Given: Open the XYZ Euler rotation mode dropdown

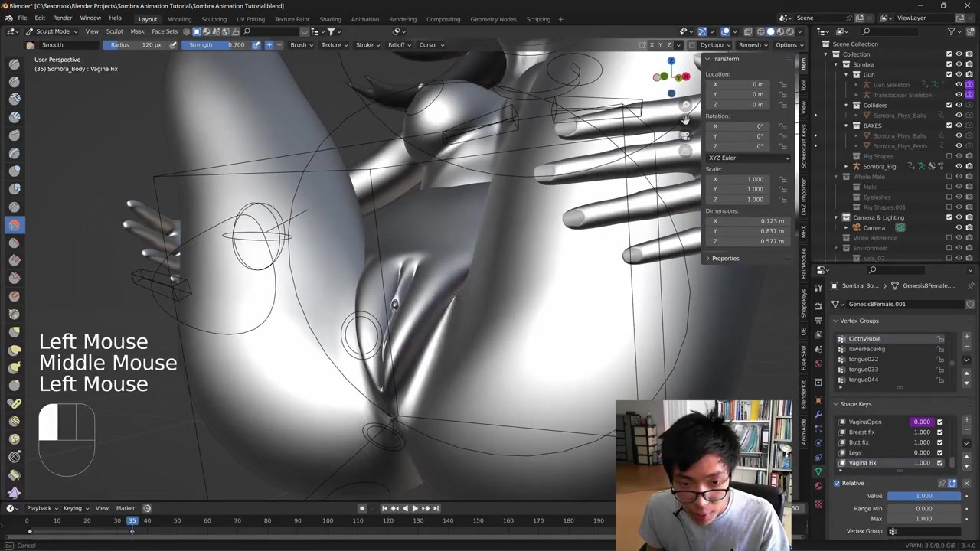Looking at the screenshot, I should tap(748, 158).
